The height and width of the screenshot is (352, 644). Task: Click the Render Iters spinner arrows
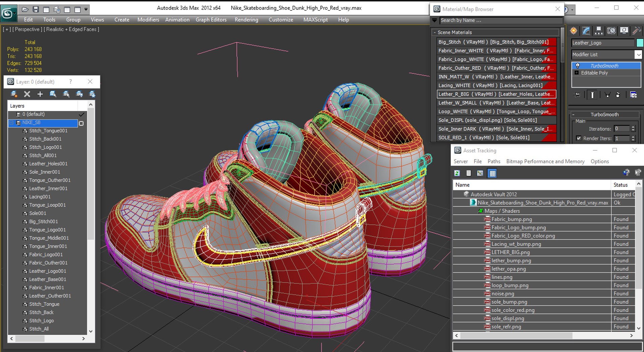point(633,138)
